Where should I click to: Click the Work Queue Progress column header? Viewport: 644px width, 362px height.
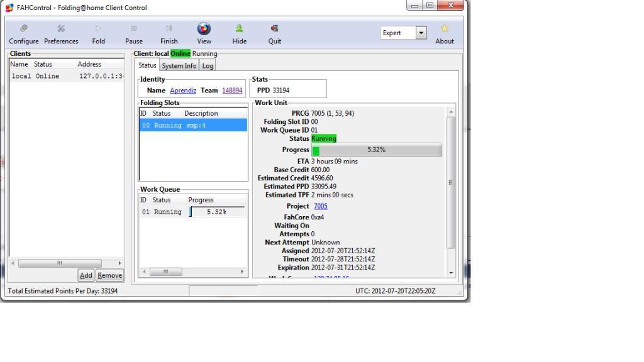click(201, 200)
